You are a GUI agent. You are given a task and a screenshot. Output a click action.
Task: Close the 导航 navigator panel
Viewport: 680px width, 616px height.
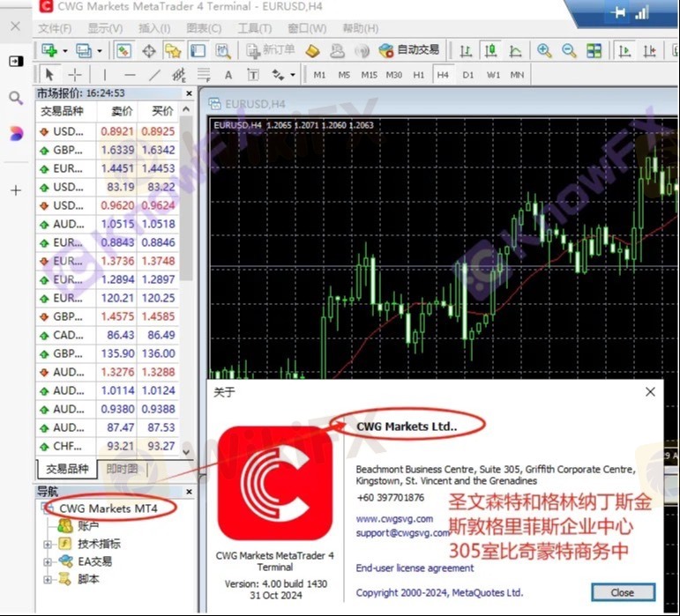pyautogui.click(x=189, y=492)
